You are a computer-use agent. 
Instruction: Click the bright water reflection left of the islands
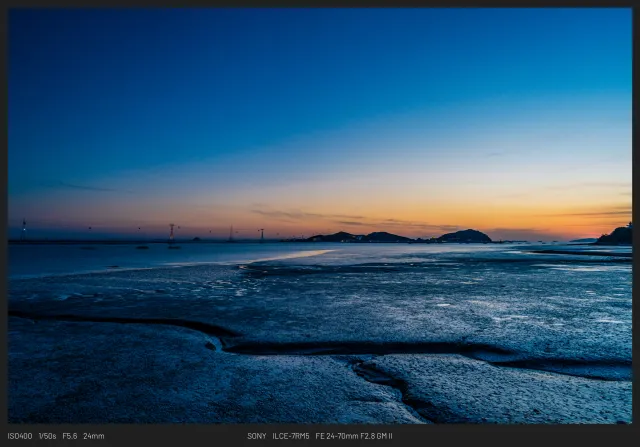click(290, 256)
